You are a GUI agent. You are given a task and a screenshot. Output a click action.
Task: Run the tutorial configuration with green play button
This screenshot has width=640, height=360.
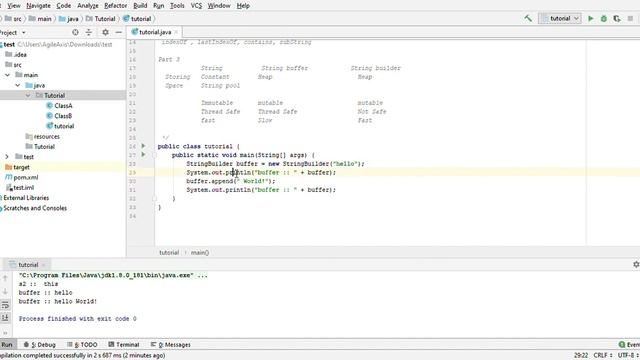click(590, 18)
